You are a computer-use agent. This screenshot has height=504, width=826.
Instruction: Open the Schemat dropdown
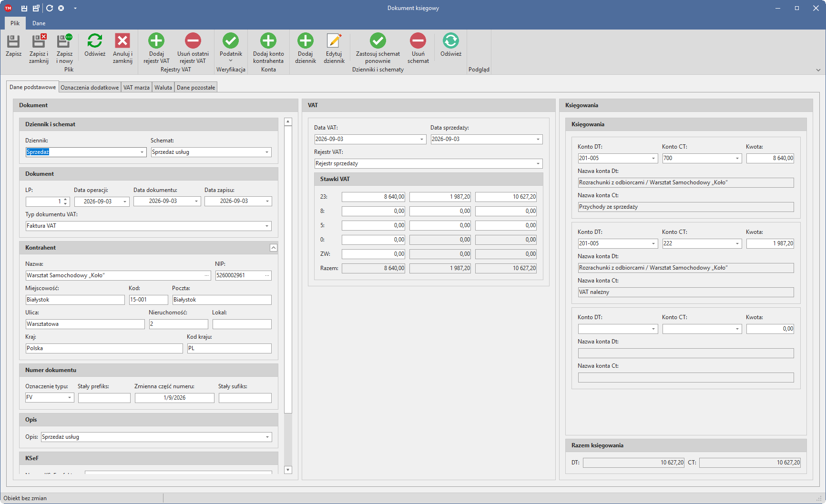pyautogui.click(x=267, y=152)
